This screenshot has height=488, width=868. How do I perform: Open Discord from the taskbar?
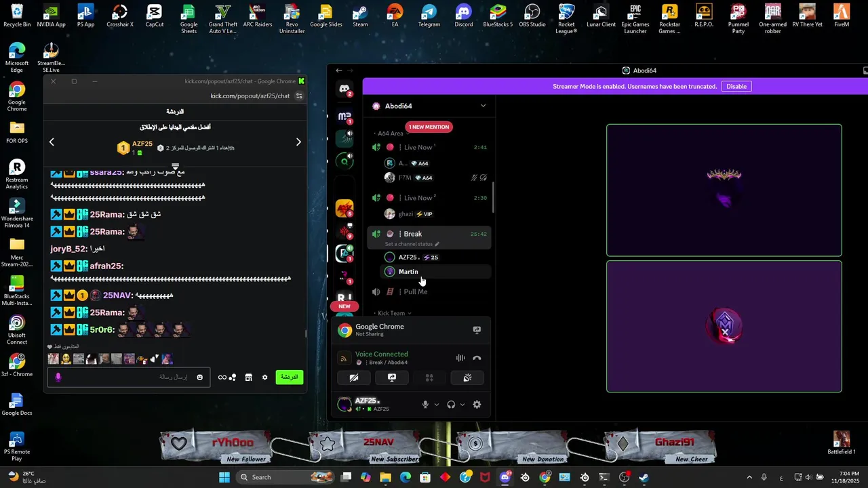pyautogui.click(x=505, y=477)
